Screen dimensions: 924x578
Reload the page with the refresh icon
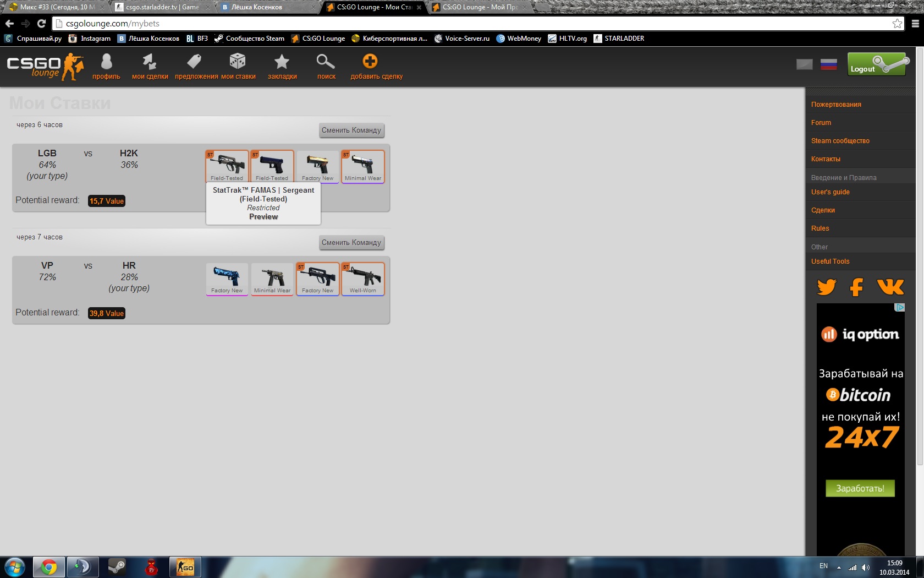click(x=41, y=23)
